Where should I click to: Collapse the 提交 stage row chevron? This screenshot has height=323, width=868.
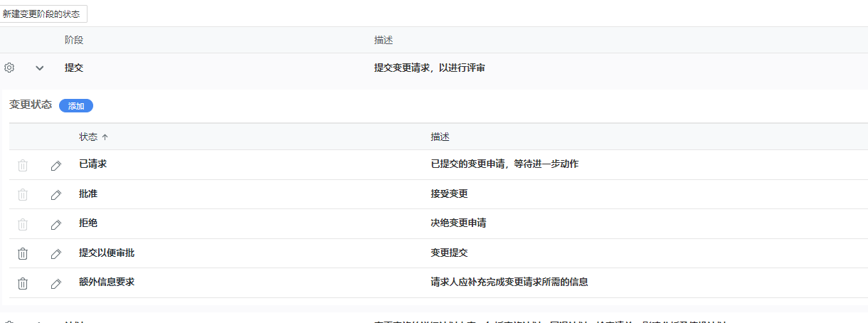(40, 68)
